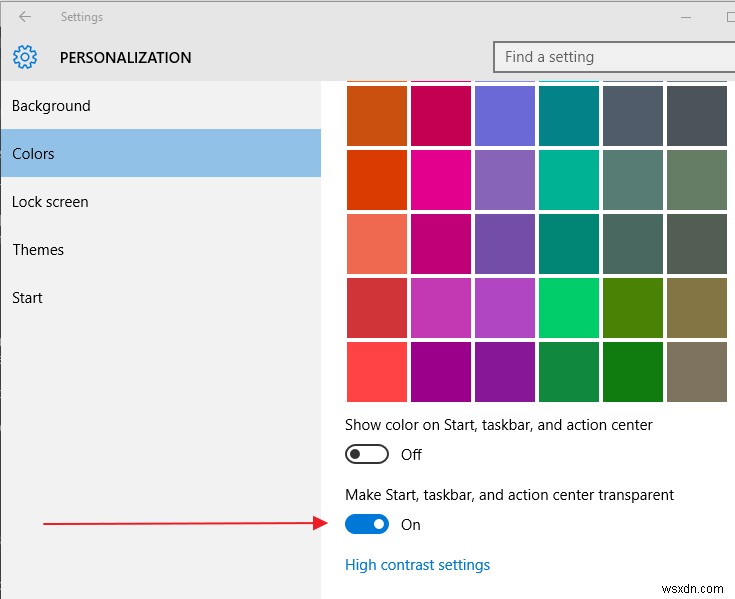Image resolution: width=735 pixels, height=599 pixels.
Task: Turn on Show color on Start toggle
Action: point(367,454)
